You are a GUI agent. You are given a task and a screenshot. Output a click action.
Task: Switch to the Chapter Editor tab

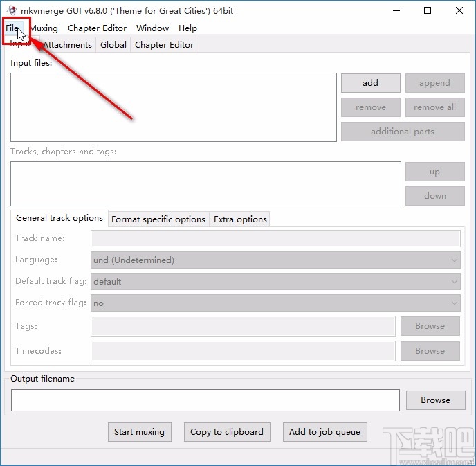pyautogui.click(x=164, y=44)
